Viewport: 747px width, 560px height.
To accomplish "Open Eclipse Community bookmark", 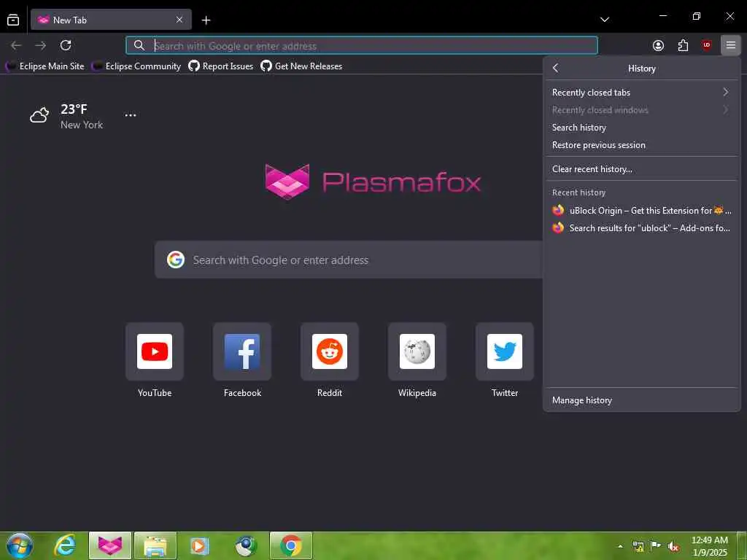I will [136, 66].
